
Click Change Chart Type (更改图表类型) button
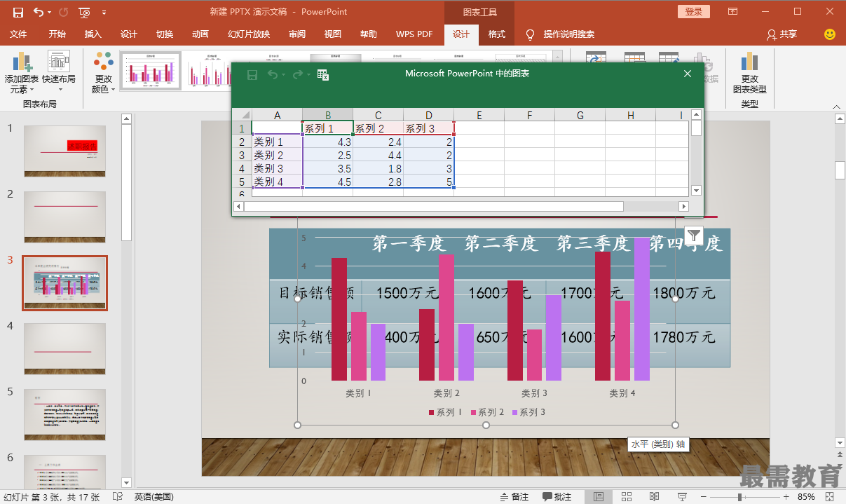pyautogui.click(x=749, y=73)
